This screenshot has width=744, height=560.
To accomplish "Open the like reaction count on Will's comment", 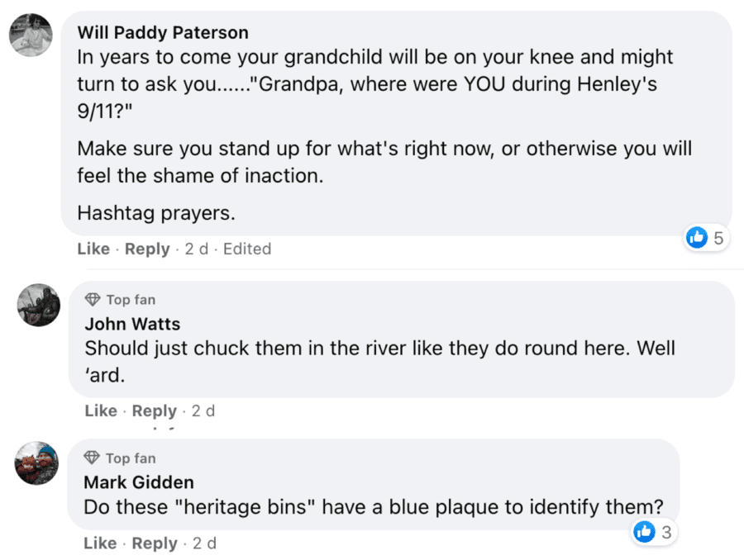I will 705,238.
